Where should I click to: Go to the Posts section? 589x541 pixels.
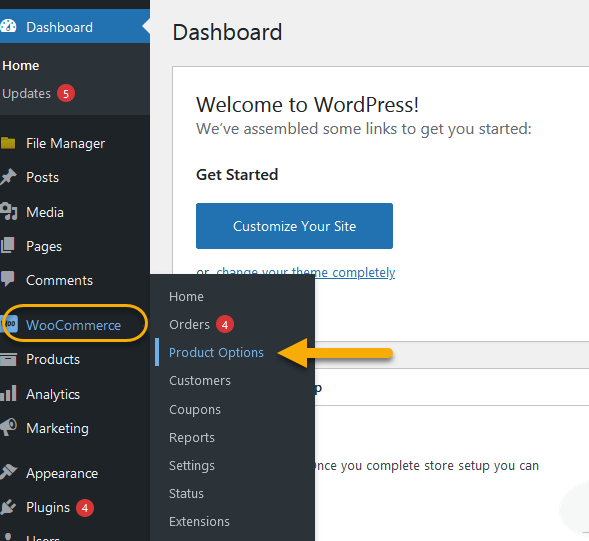pyautogui.click(x=75, y=177)
